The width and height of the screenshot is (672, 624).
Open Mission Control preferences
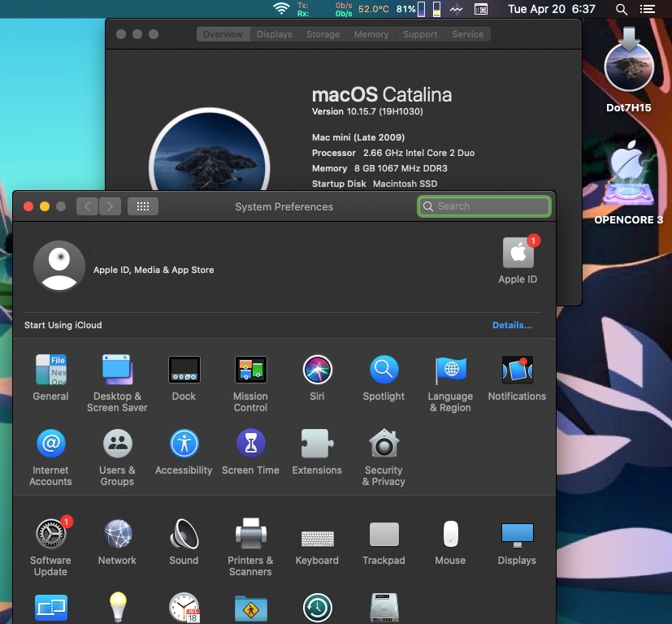coord(251,370)
